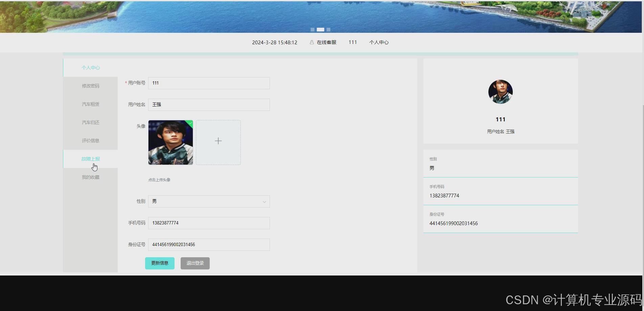Click the 退出登录 button
Image resolution: width=644 pixels, height=311 pixels.
click(195, 263)
